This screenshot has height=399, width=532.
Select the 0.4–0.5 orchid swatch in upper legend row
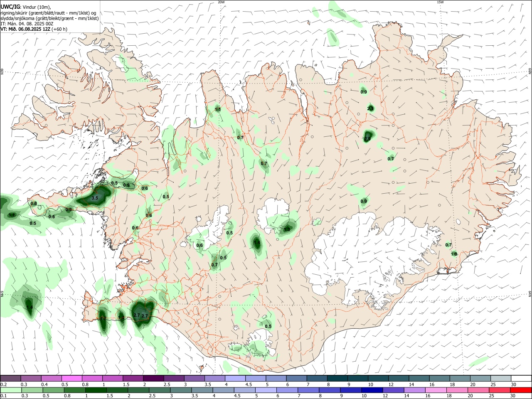click(x=52, y=378)
